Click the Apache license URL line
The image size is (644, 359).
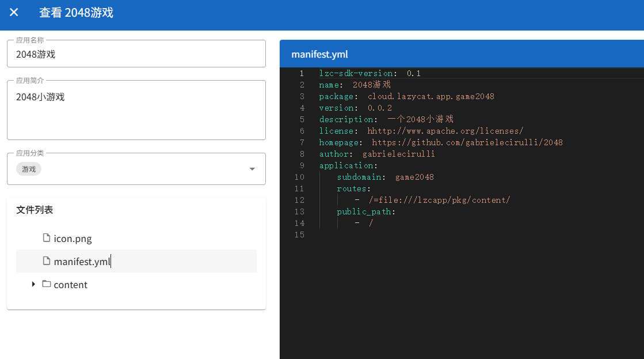(421, 131)
